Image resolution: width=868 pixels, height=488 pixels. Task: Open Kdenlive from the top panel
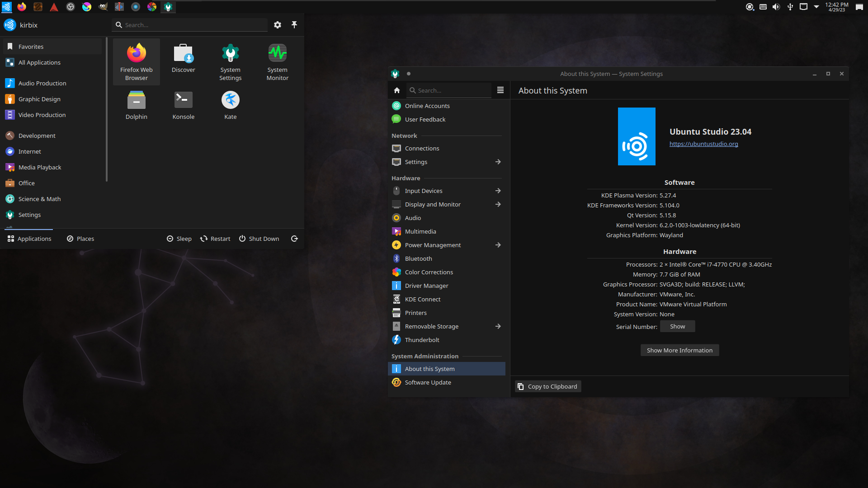pyautogui.click(x=119, y=7)
